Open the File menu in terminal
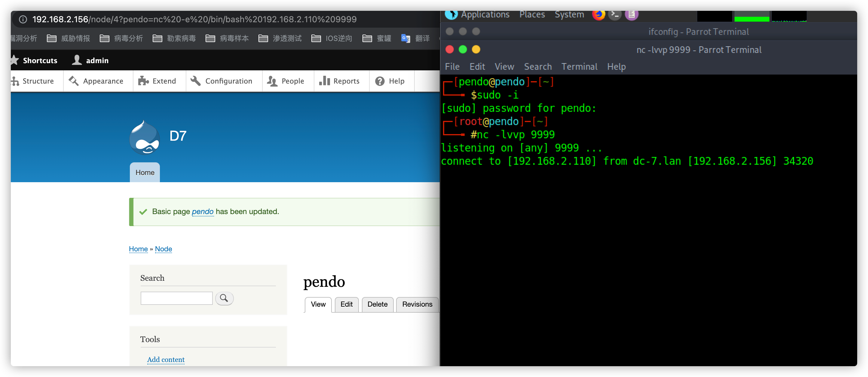868x377 pixels. 452,66
